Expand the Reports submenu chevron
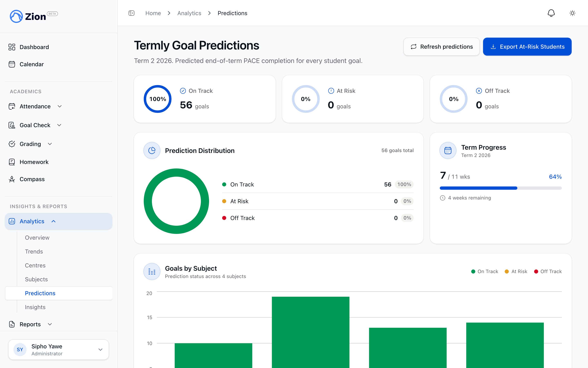The height and width of the screenshot is (368, 588). click(x=50, y=324)
